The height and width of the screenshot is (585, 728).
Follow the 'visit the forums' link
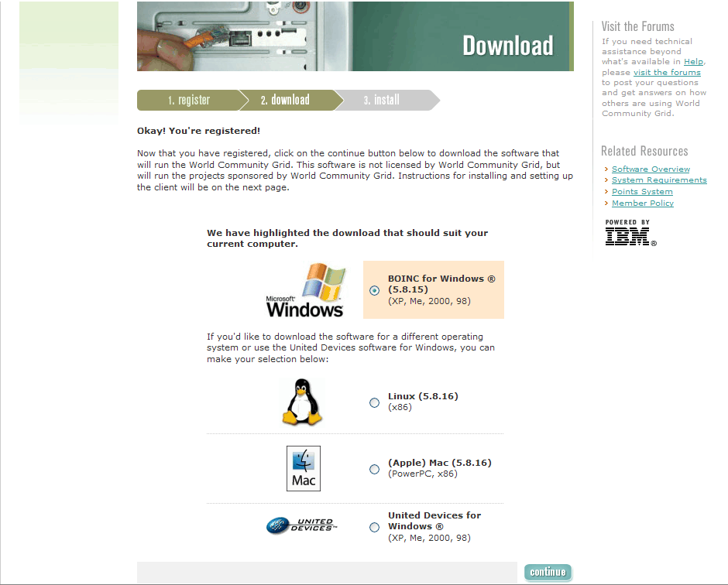(x=667, y=73)
